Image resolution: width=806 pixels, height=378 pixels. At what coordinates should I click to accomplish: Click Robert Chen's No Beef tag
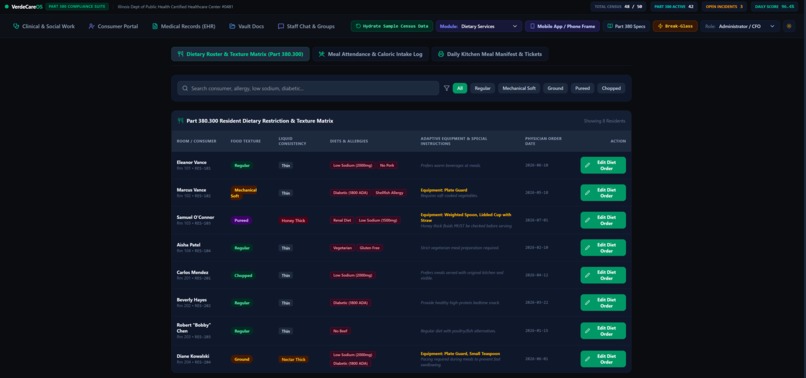click(x=340, y=331)
